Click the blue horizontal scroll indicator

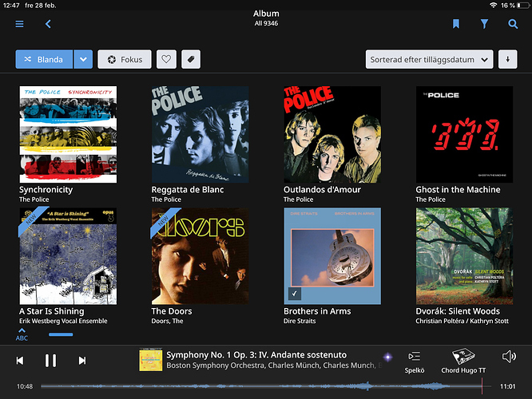(x=61, y=334)
